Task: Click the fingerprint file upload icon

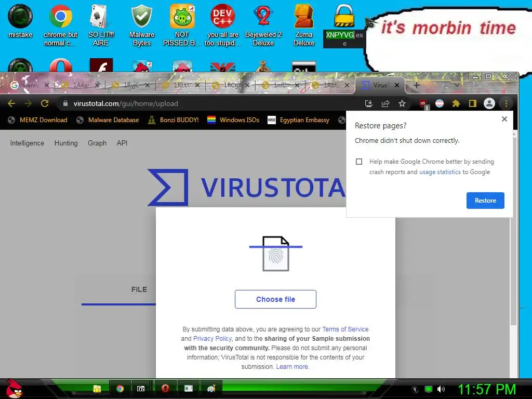Action: 276,254
